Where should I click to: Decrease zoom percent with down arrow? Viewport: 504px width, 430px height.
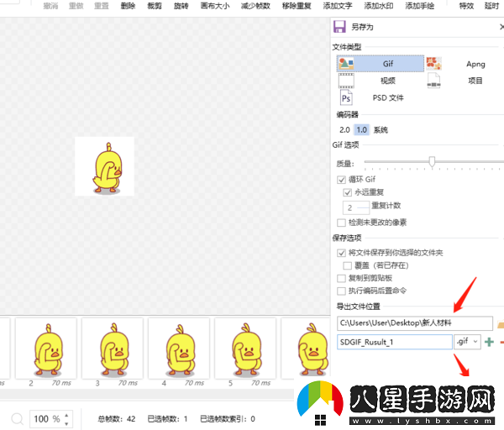click(x=66, y=423)
